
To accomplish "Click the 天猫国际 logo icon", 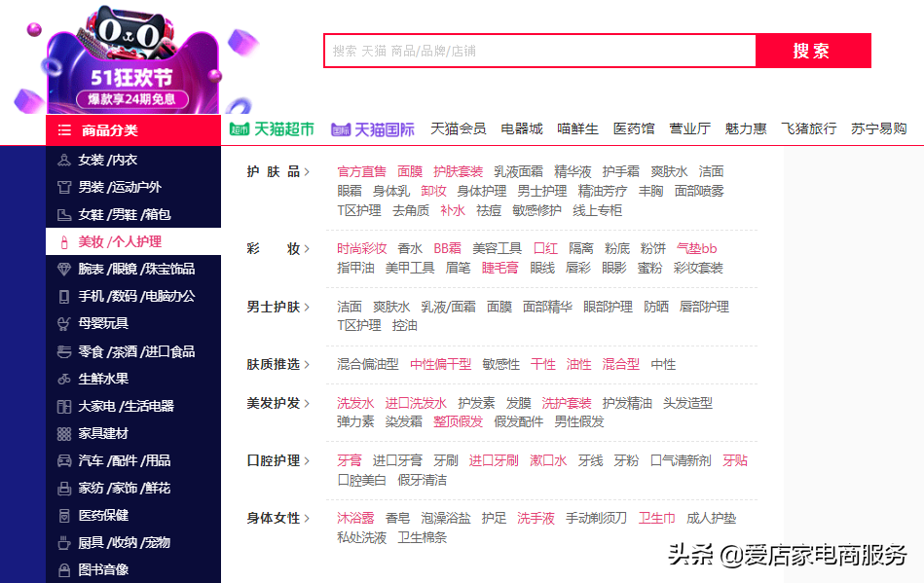I will tap(341, 129).
